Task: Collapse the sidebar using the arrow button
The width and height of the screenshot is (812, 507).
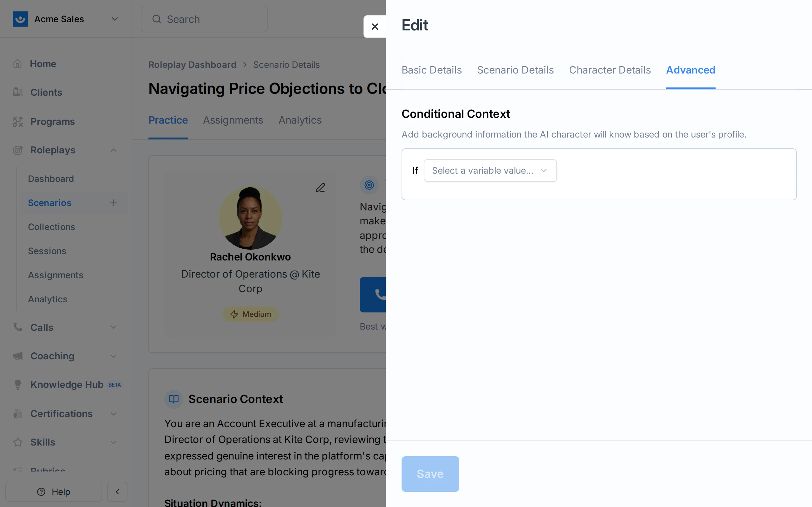Action: tap(117, 491)
